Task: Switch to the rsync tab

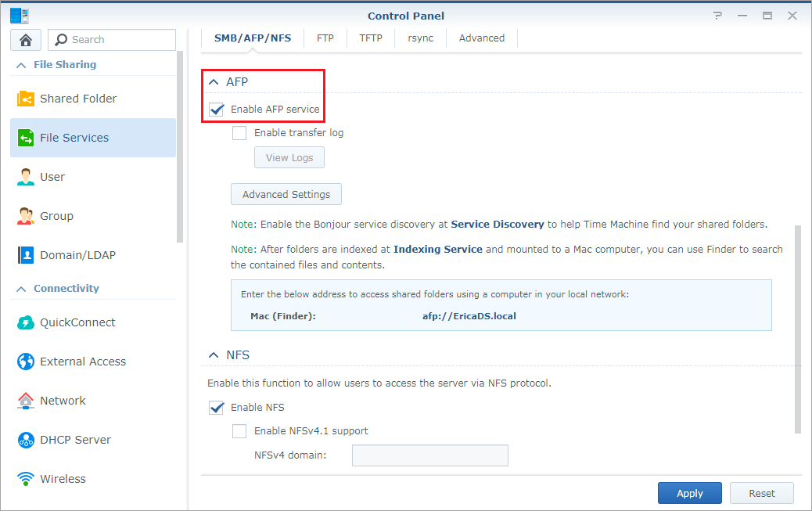Action: (420, 38)
